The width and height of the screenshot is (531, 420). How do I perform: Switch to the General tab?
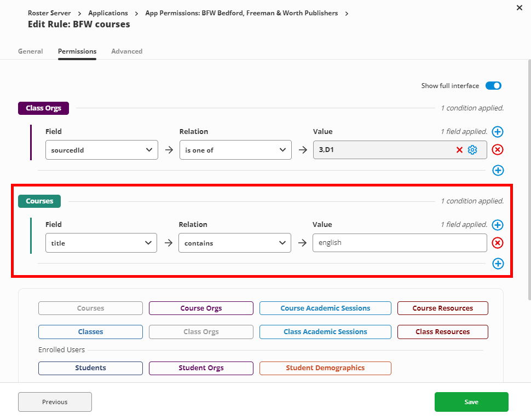pos(30,51)
